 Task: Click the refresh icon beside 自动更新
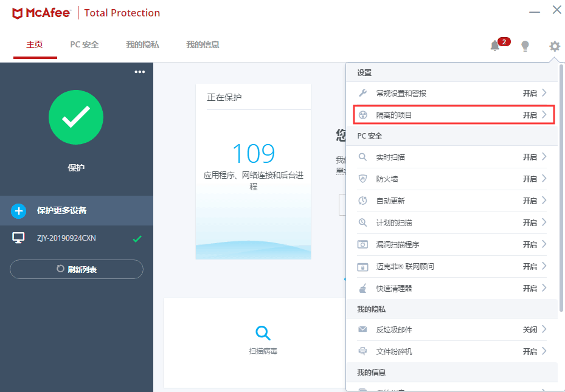(363, 201)
